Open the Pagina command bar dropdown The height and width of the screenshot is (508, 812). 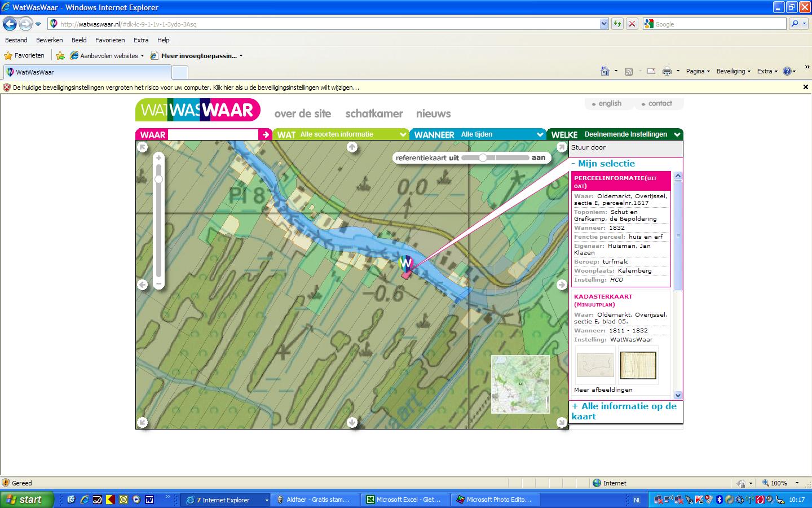[698, 71]
